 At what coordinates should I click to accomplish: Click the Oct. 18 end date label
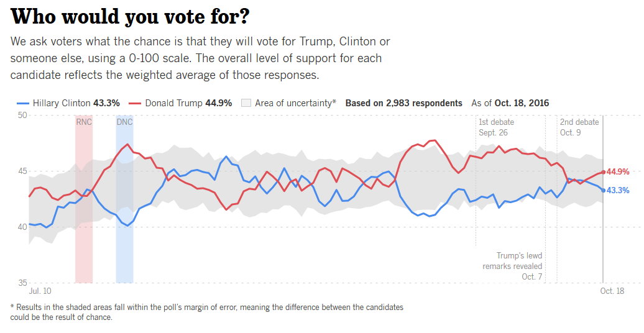612,291
